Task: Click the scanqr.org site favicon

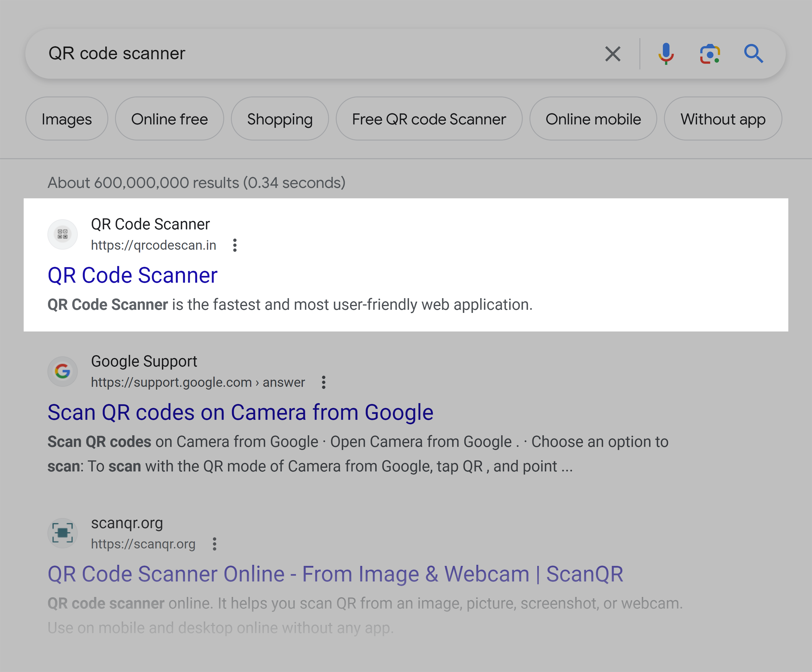Action: coord(62,533)
